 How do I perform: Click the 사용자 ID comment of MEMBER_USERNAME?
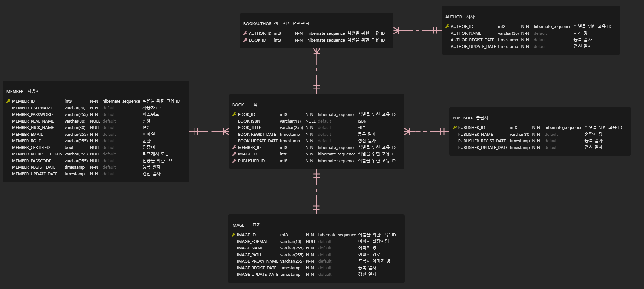tap(152, 108)
